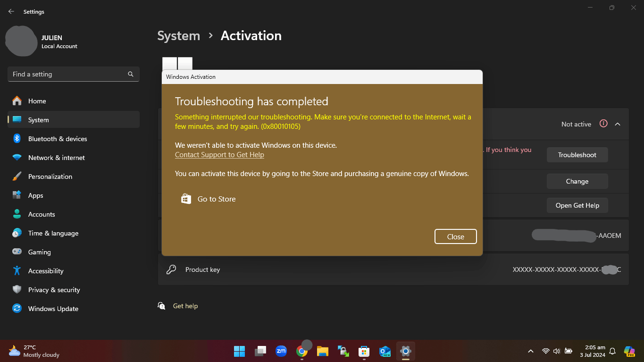Open the Apps settings section

pos(74,195)
